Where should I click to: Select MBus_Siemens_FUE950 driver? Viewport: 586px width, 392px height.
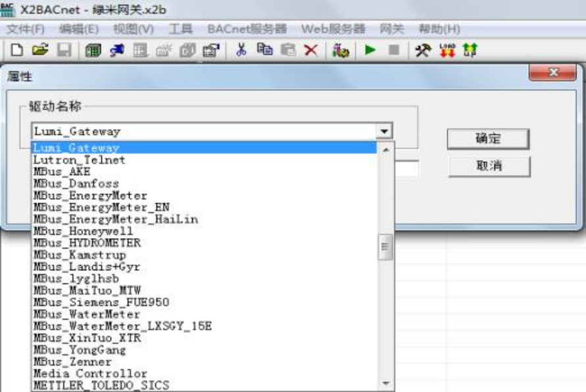click(205, 302)
